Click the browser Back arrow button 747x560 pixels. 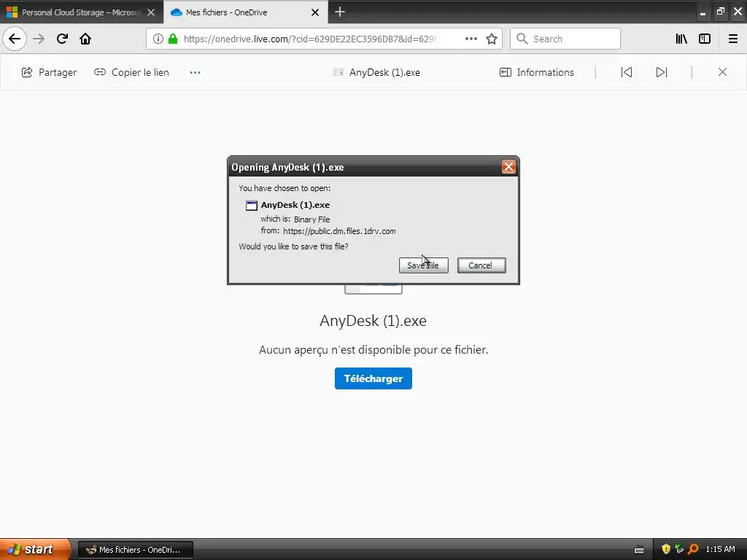click(15, 39)
